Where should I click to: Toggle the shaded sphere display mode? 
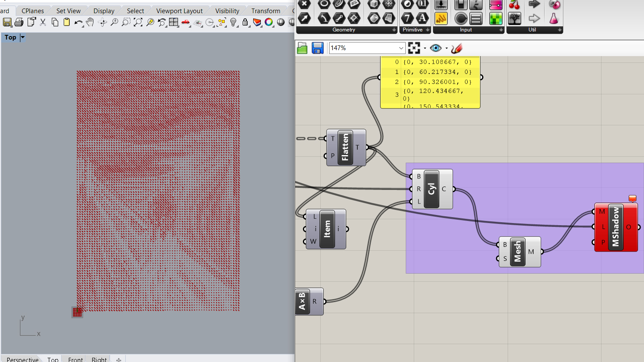coord(281,22)
